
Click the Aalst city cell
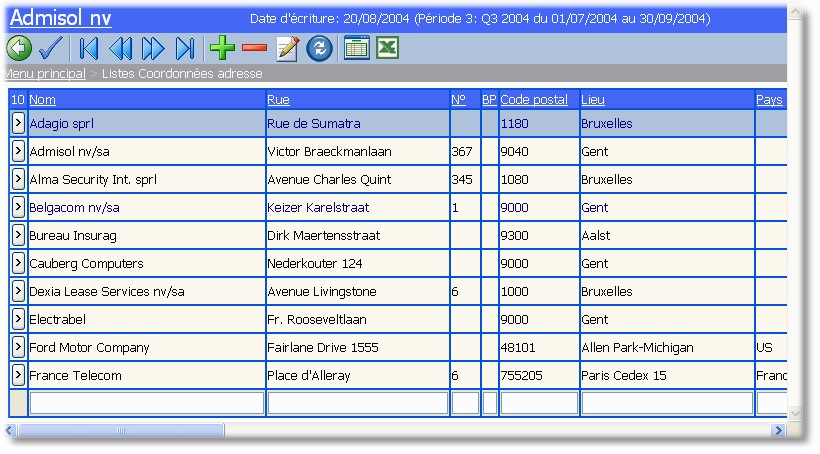667,235
